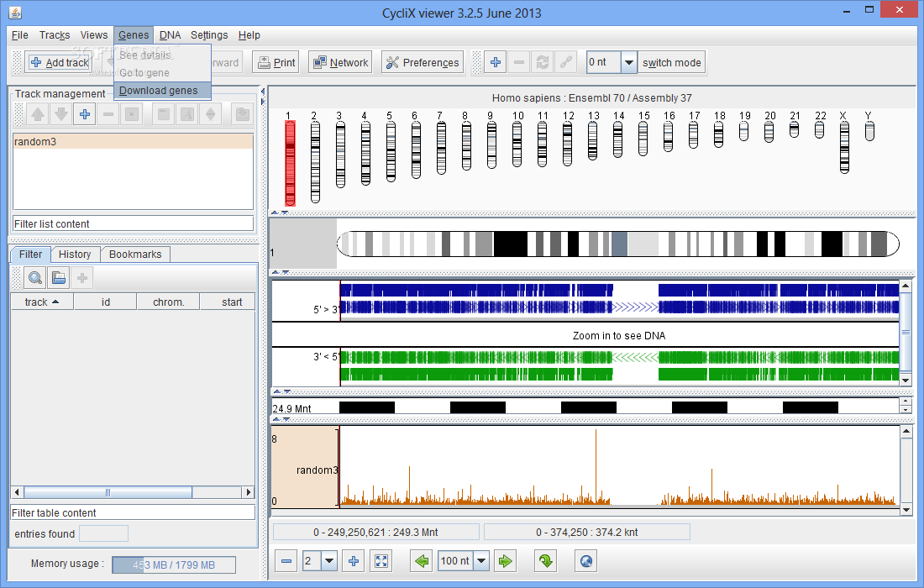Open the Views menu
Screen dimensions: 924x588
[94, 35]
